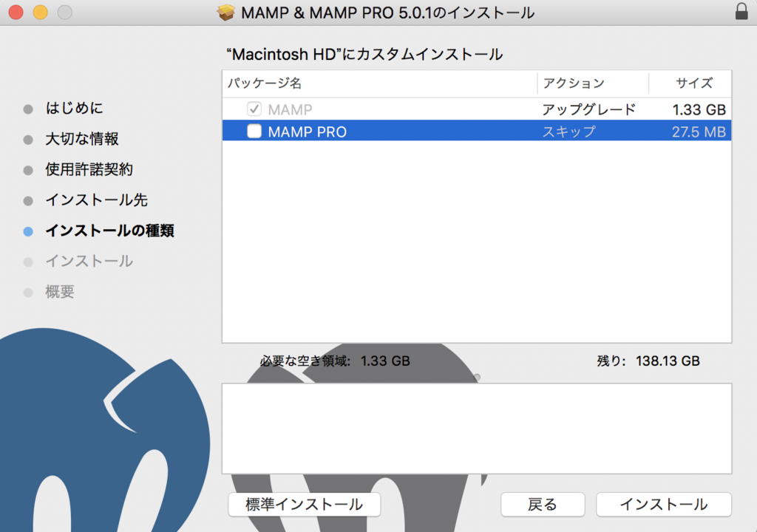Go back with the 戻る button
Image resolution: width=757 pixels, height=532 pixels.
pyautogui.click(x=543, y=505)
